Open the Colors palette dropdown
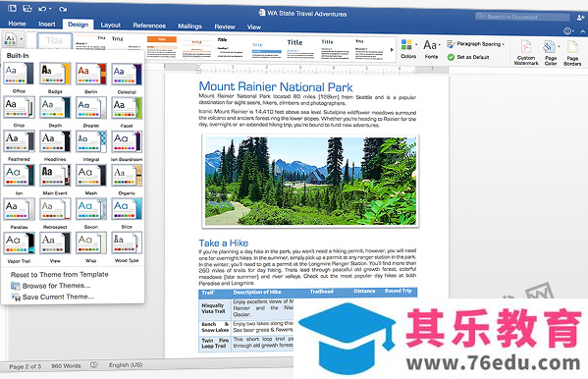The image size is (588, 379). pos(408,49)
